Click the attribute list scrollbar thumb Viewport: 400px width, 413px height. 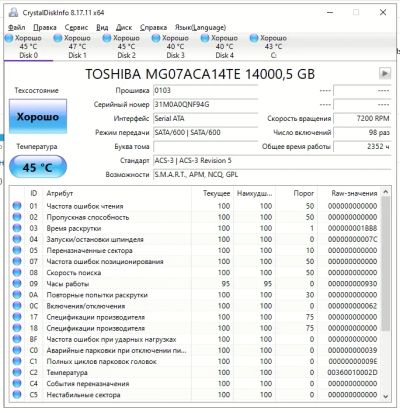[x=385, y=263]
